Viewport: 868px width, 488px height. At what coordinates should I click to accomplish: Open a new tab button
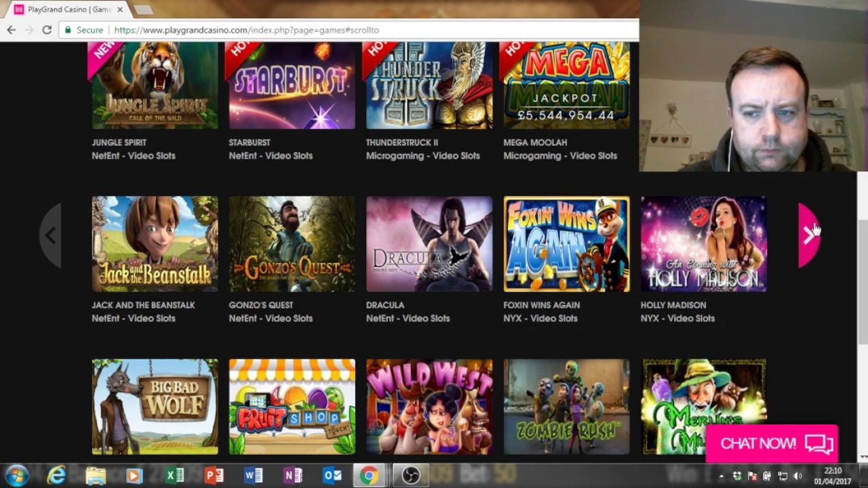[143, 9]
